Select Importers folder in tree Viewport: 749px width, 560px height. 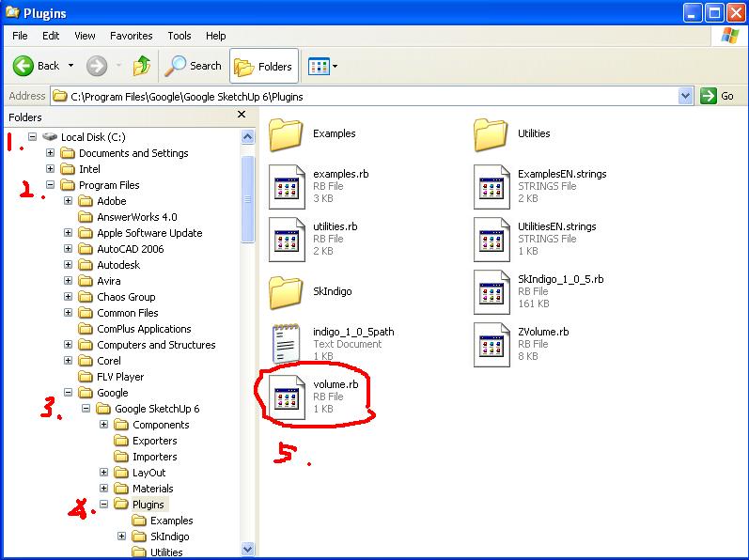click(x=155, y=457)
